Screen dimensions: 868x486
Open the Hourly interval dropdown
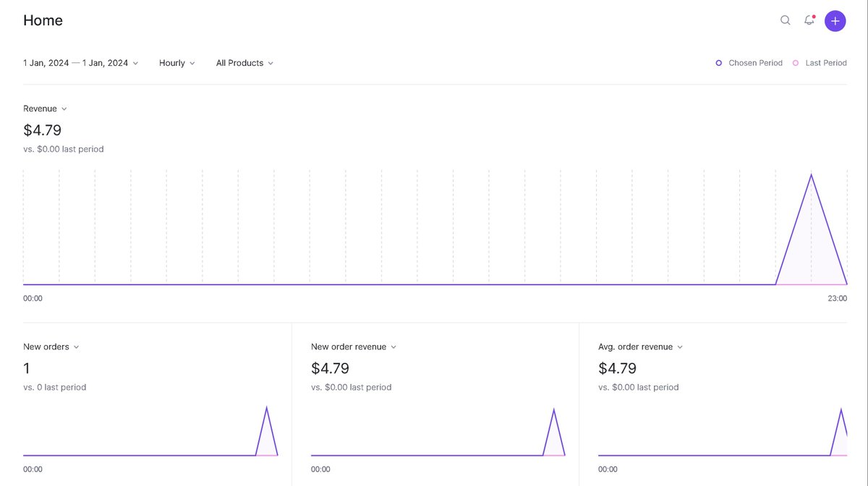(x=177, y=63)
